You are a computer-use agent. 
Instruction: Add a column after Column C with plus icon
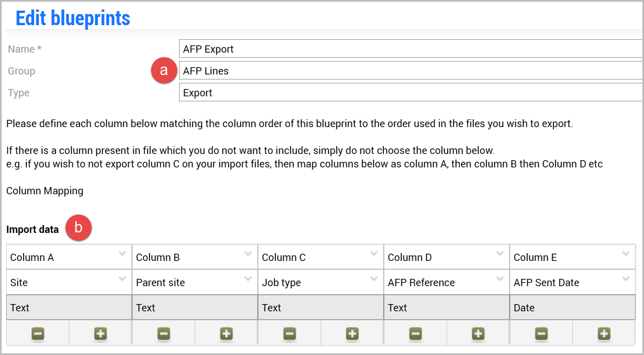click(352, 334)
